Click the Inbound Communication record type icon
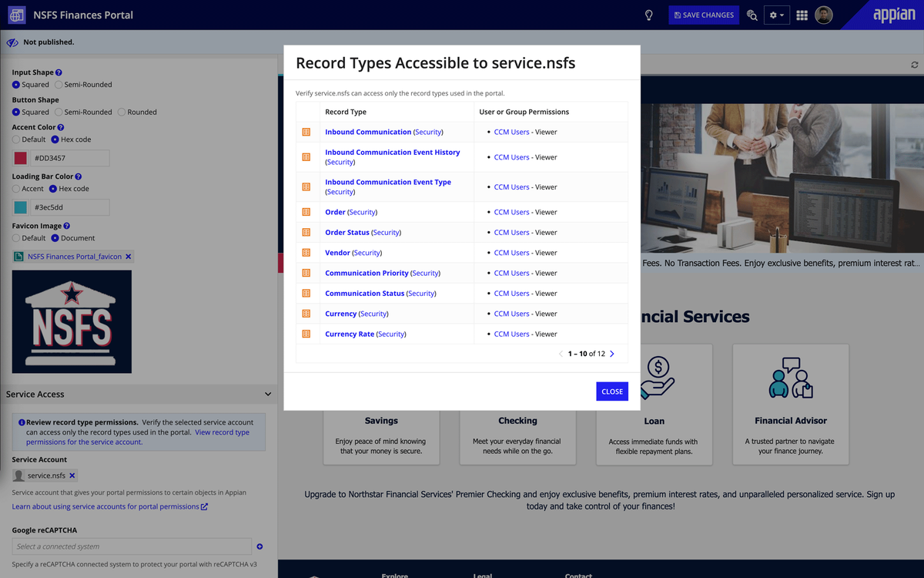Screen dimensions: 924x578 click(306, 132)
